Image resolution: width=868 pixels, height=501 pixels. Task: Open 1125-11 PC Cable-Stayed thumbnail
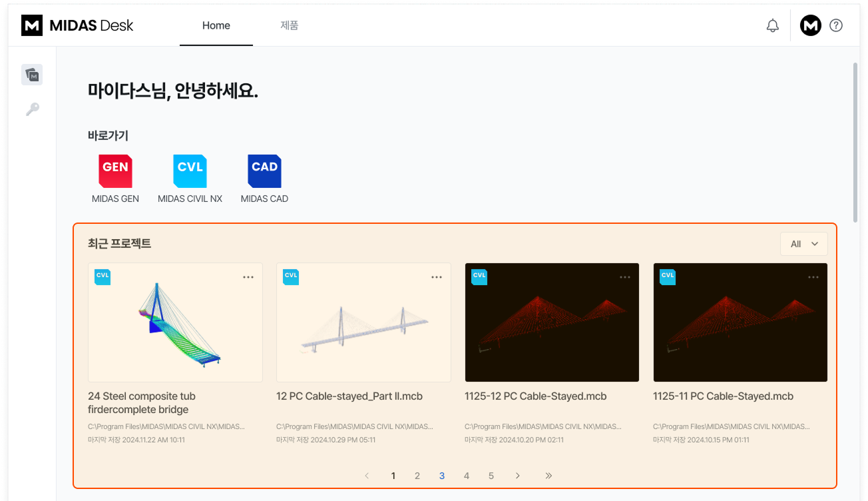[740, 322]
